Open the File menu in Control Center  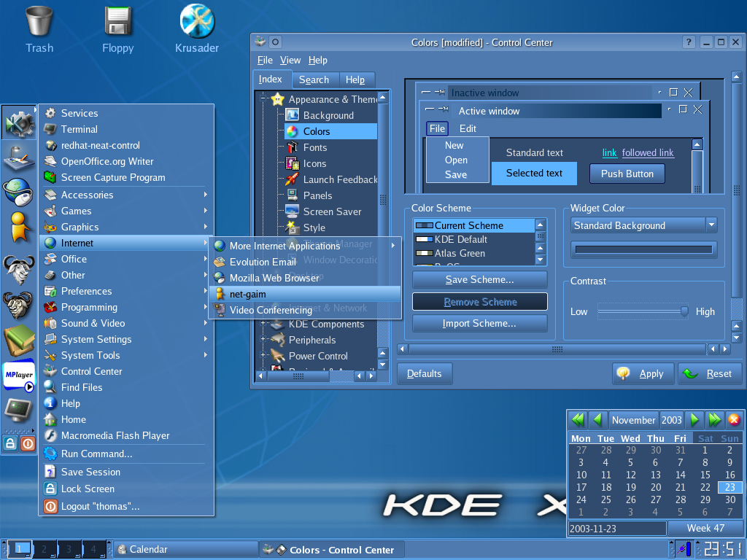click(x=265, y=60)
